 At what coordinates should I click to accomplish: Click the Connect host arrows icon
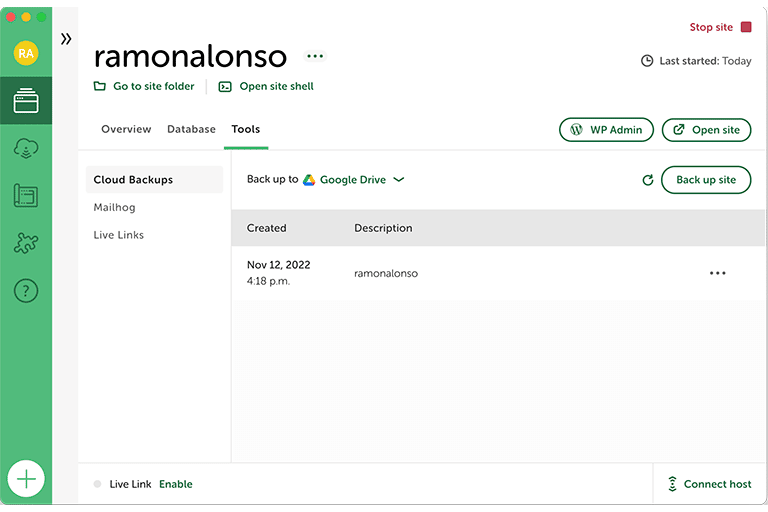[672, 484]
